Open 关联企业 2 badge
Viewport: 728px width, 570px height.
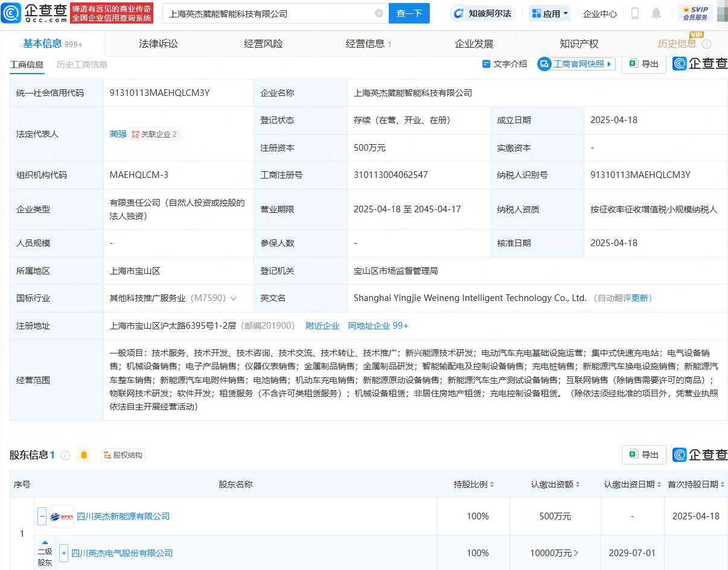pos(155,134)
